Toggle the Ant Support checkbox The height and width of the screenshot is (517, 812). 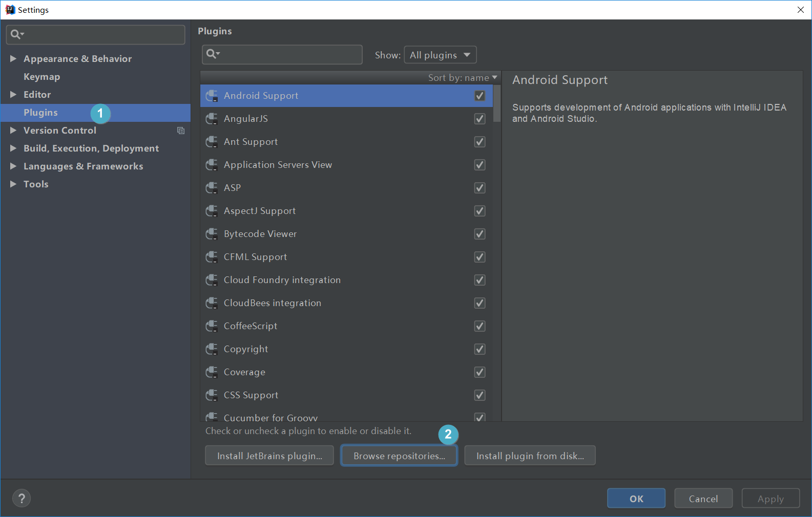pyautogui.click(x=480, y=142)
